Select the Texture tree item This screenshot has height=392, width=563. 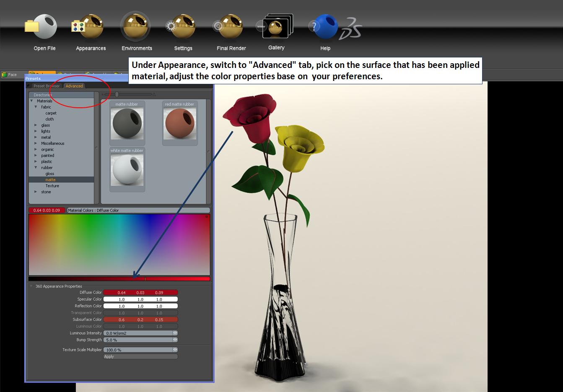coord(52,186)
